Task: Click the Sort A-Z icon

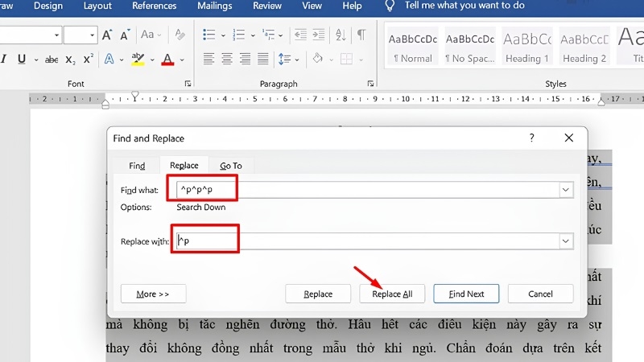Action: coord(341,35)
